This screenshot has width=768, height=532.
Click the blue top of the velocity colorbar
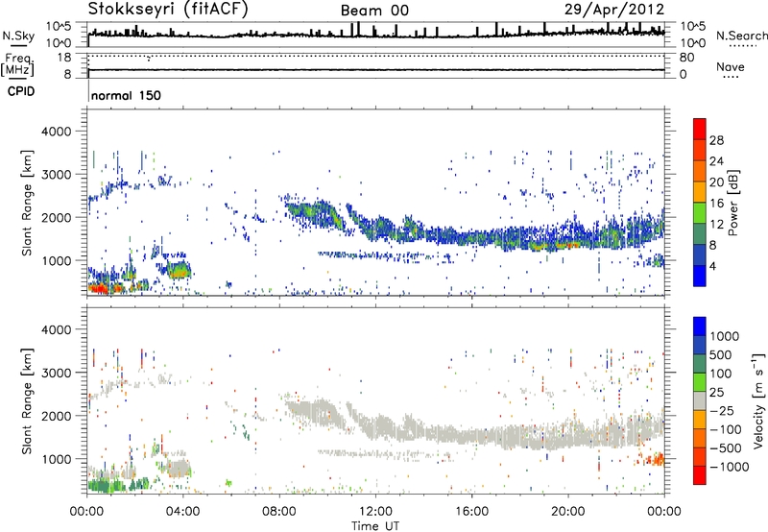point(700,326)
